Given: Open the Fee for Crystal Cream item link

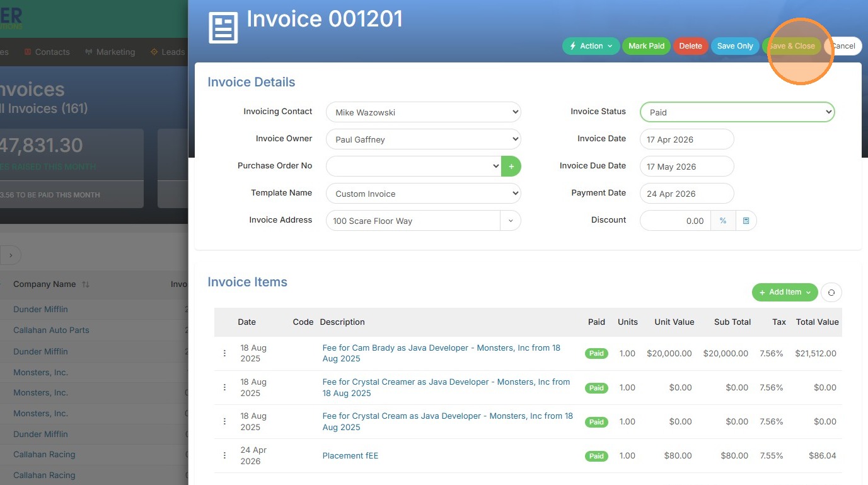Looking at the screenshot, I should (x=448, y=421).
